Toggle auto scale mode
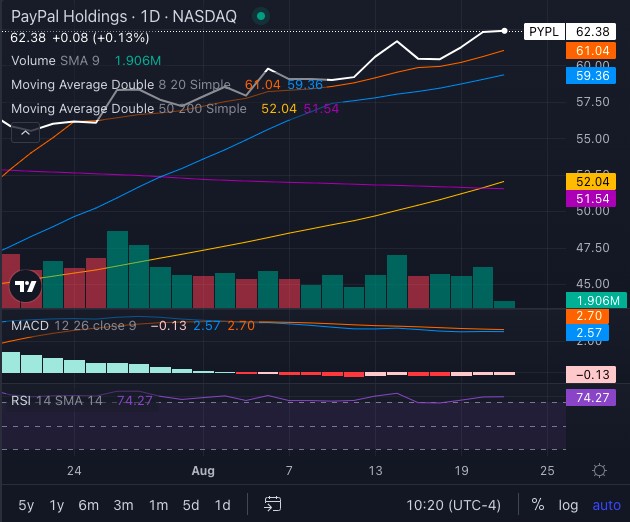 click(606, 505)
